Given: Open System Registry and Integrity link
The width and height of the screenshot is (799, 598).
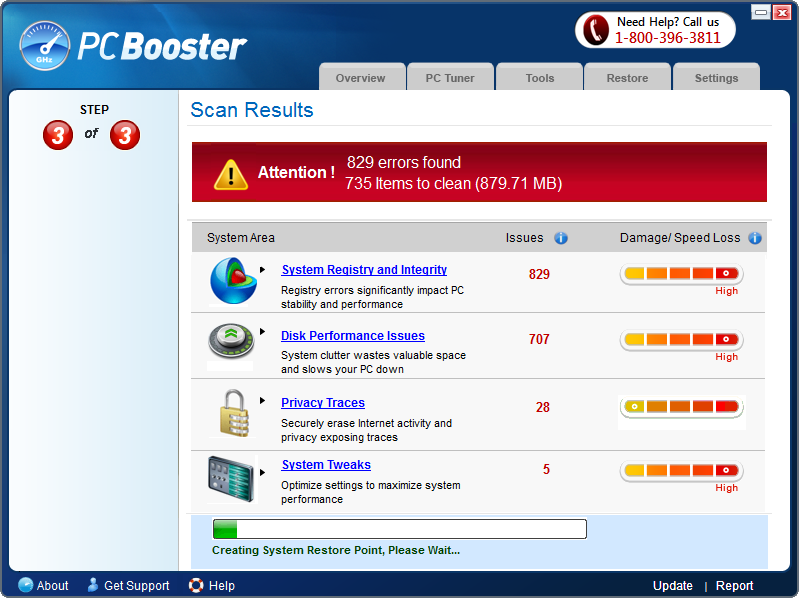Looking at the screenshot, I should pos(364,269).
